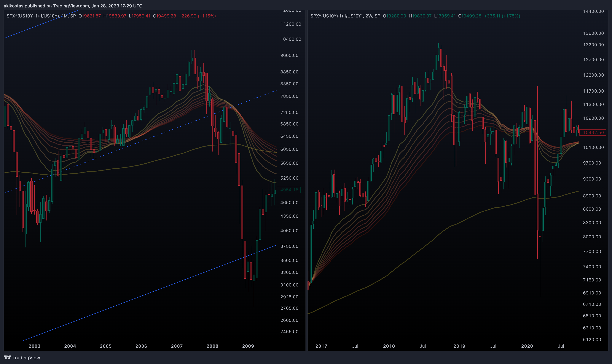Click the 7150.00 price level on right axis
The width and height of the screenshot is (612, 364).
592,280
